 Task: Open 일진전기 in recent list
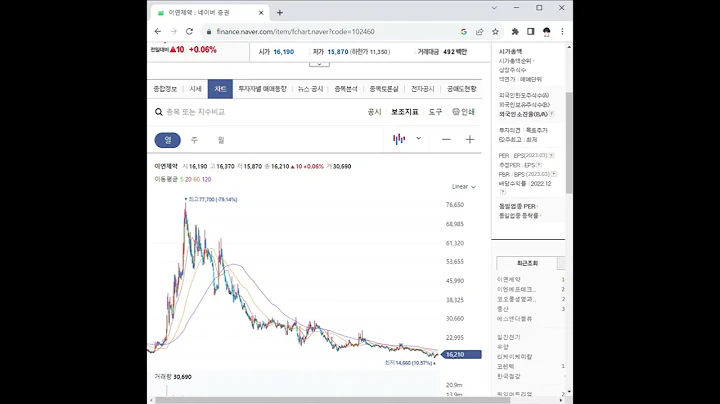[x=509, y=337]
